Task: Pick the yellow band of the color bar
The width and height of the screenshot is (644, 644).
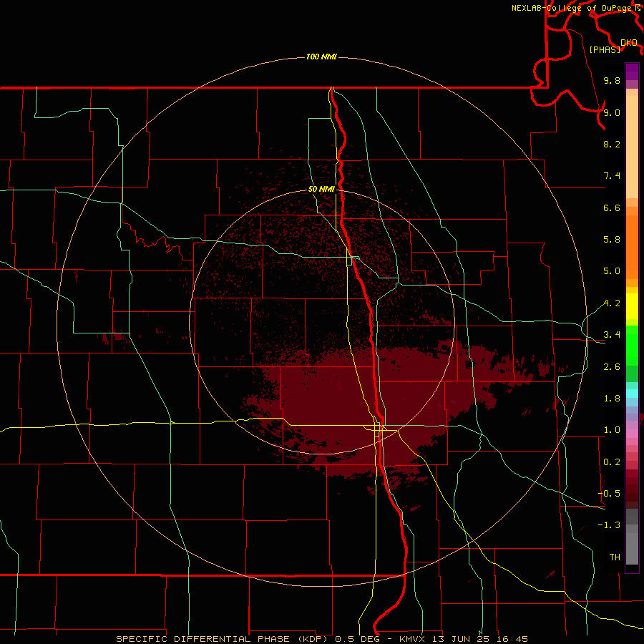Action: [x=632, y=306]
